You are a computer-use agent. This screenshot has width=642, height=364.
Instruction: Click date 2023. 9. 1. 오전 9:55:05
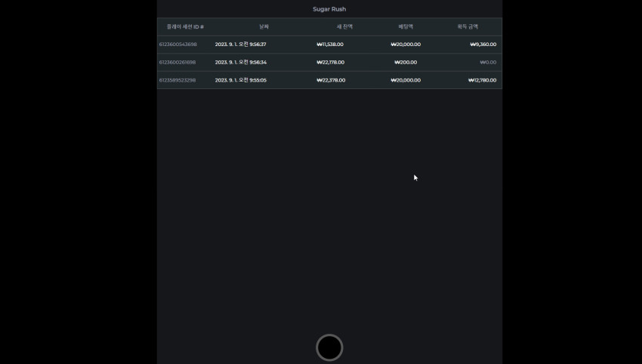pyautogui.click(x=241, y=80)
